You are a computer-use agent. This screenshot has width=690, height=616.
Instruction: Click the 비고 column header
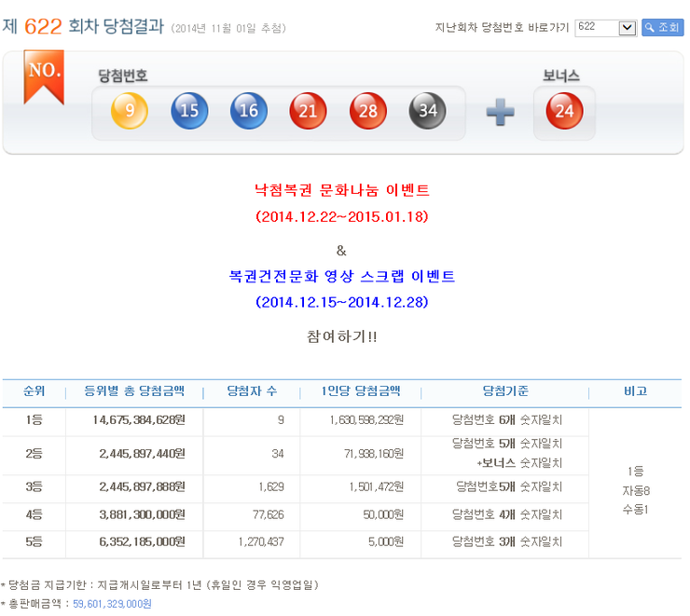click(x=635, y=390)
